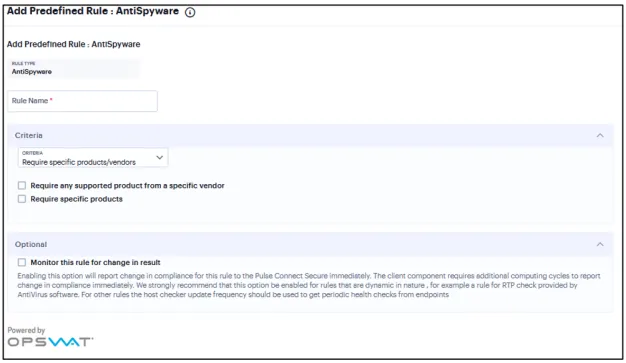Click the OPSWAT logo

(50, 342)
